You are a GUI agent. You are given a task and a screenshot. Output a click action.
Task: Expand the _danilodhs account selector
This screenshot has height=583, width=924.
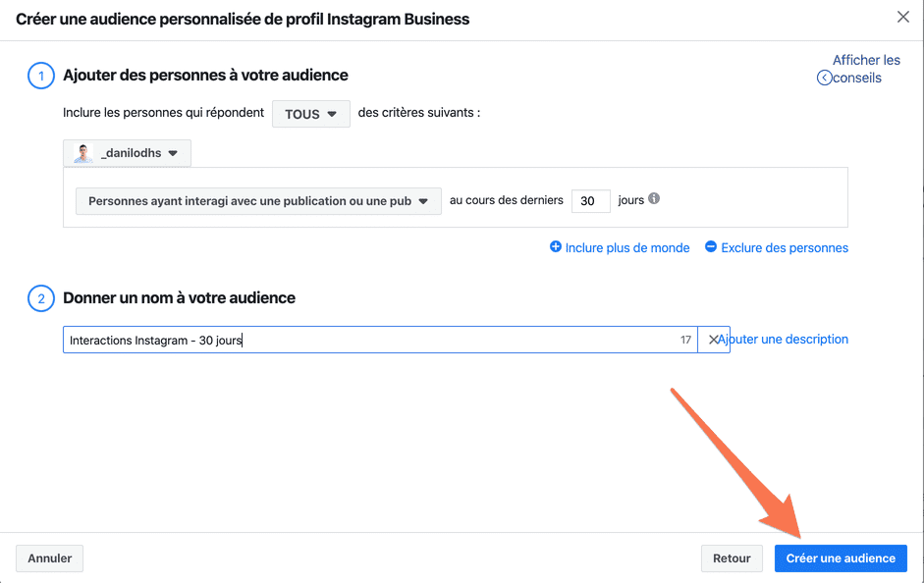(x=128, y=153)
